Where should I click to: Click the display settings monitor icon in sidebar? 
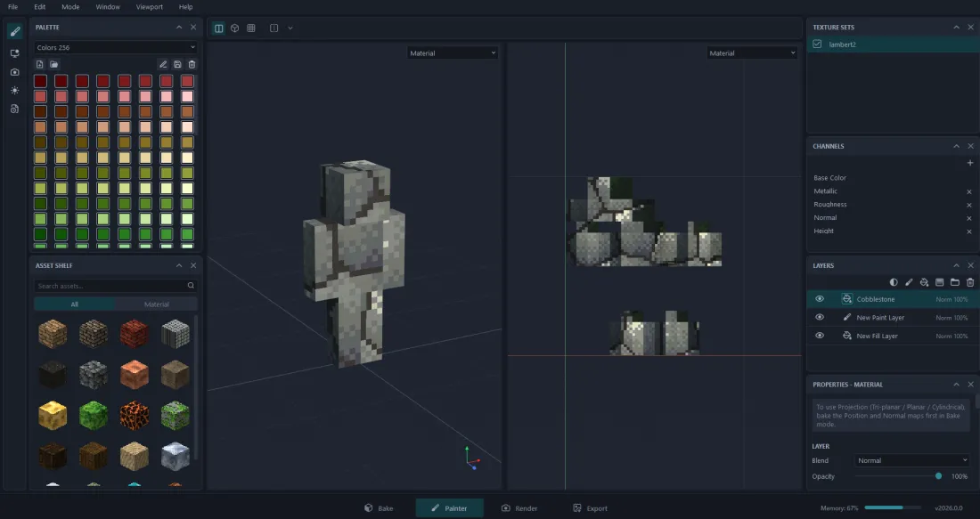coord(15,53)
